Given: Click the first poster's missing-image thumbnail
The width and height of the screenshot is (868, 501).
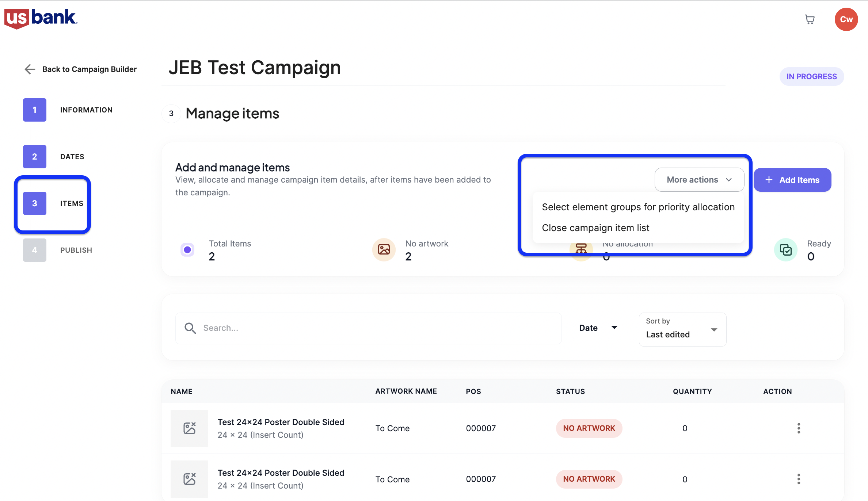Looking at the screenshot, I should click(x=189, y=428).
